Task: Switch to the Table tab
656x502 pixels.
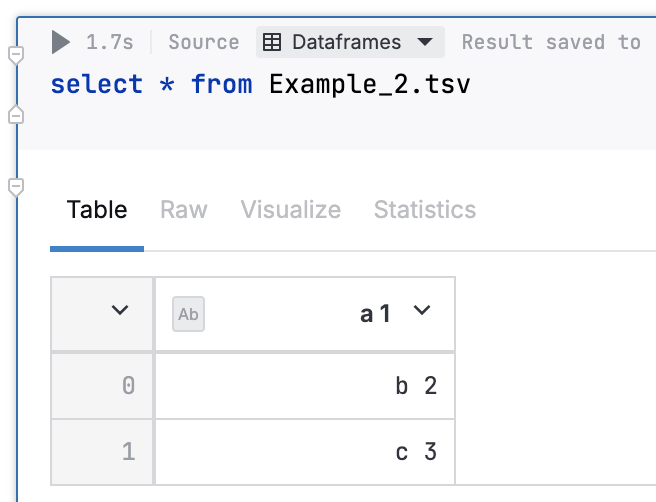Action: (x=97, y=209)
